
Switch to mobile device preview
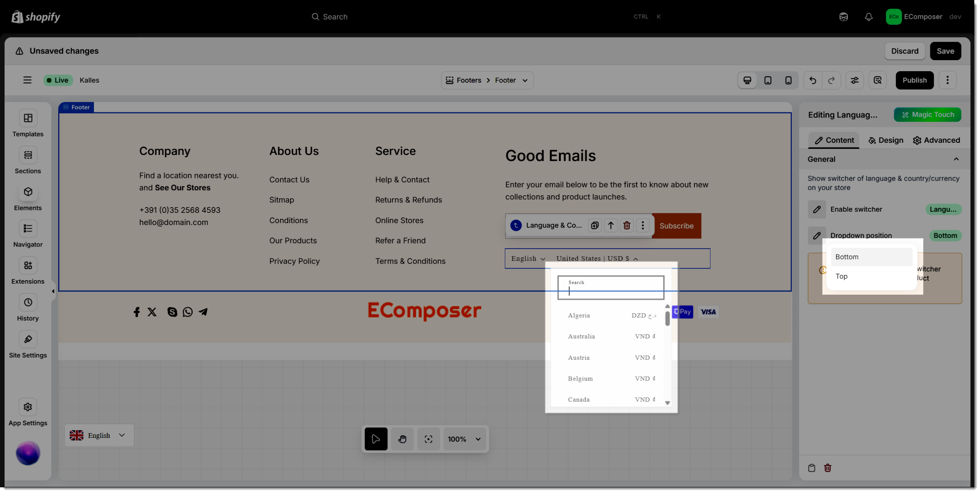click(788, 80)
